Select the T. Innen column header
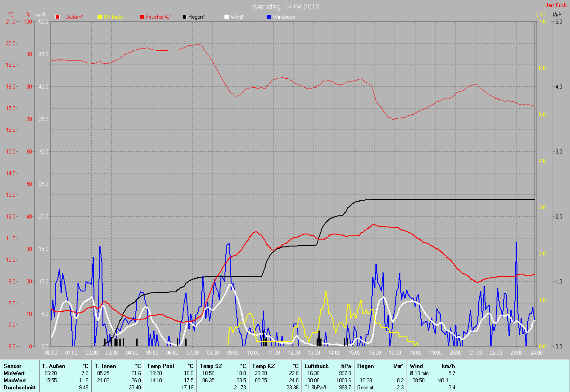 105,366
